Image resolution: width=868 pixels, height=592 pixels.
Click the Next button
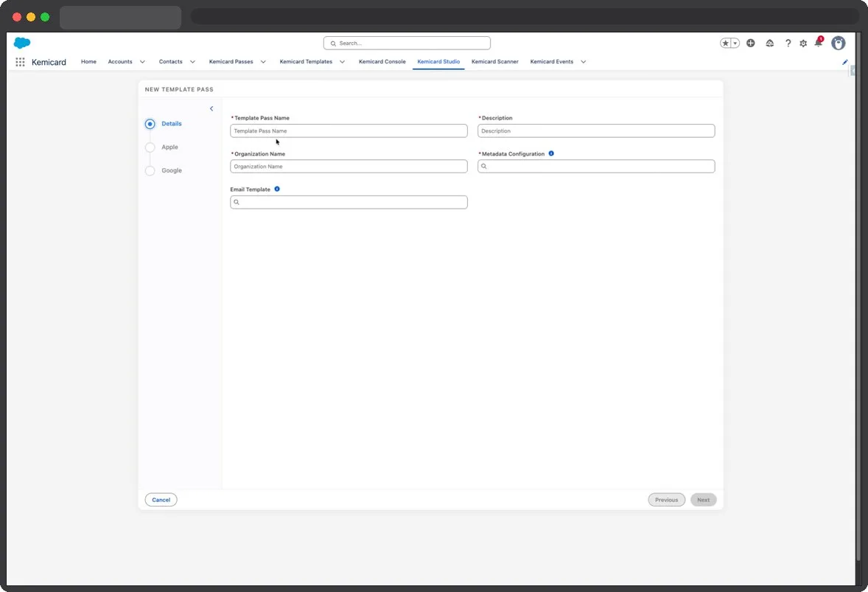[x=704, y=500]
